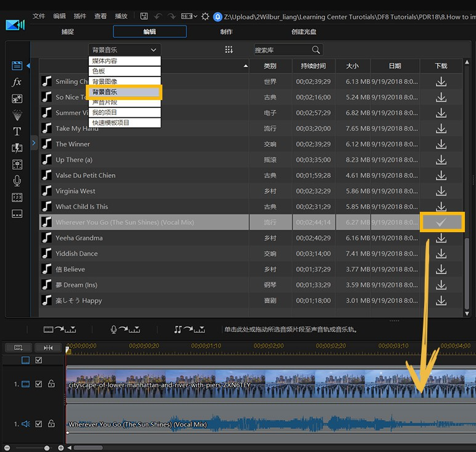The height and width of the screenshot is (452, 476).
Task: Open the 背景音乐 library dropdown
Action: pos(125,50)
